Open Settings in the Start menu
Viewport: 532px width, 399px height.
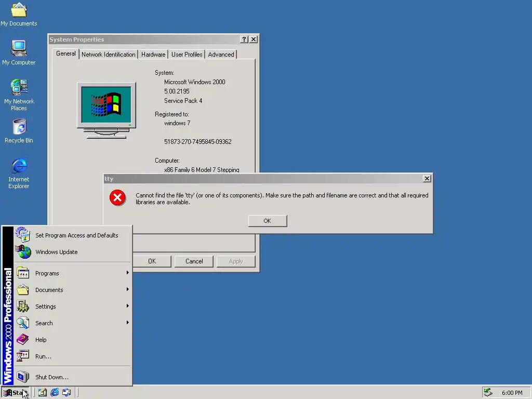73,307
